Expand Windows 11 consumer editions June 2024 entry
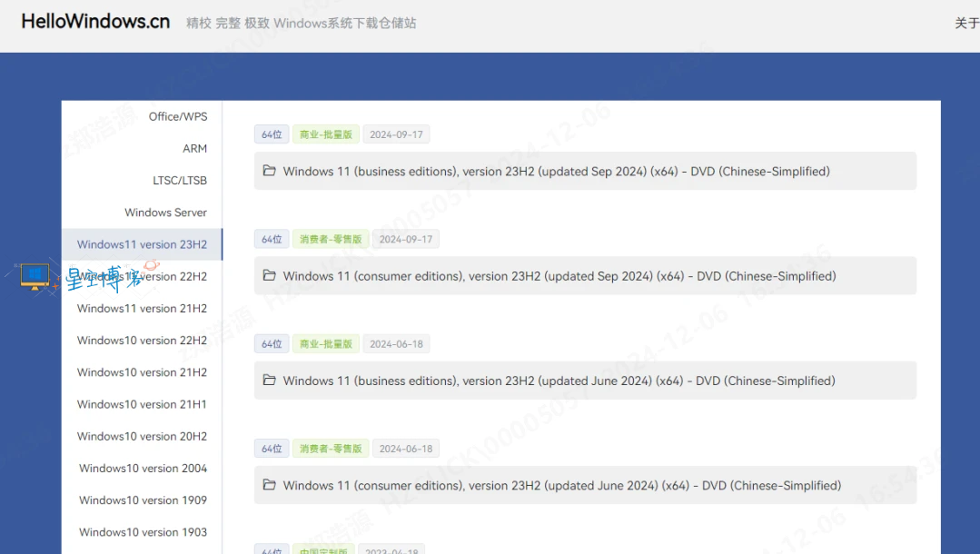Screen dimensions: 980x554 tap(585, 485)
